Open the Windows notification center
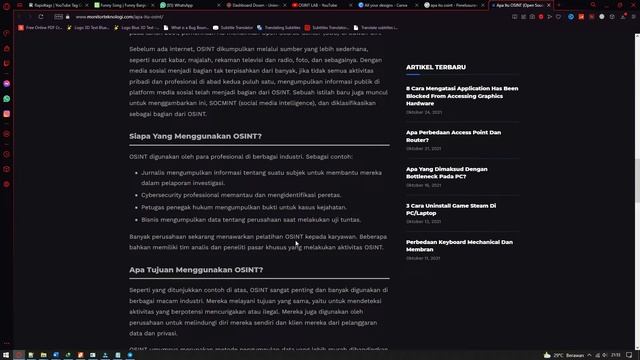 [x=629, y=355]
